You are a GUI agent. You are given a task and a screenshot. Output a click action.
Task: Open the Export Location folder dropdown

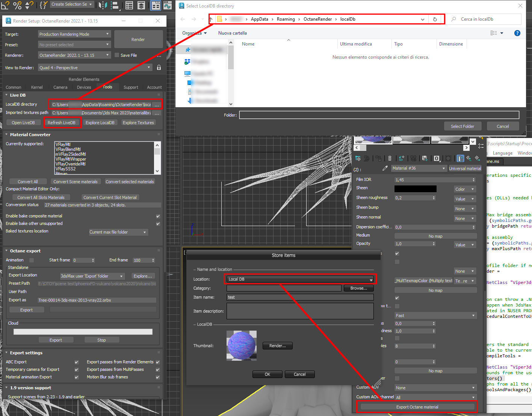click(92, 276)
